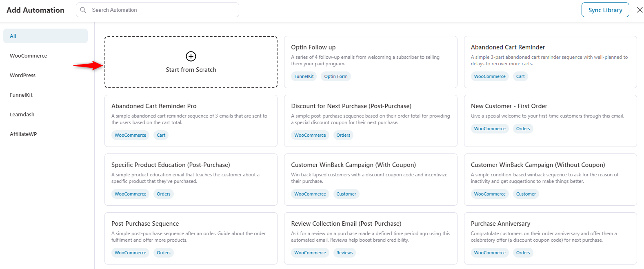Choose the Start from Scratch label

(191, 70)
